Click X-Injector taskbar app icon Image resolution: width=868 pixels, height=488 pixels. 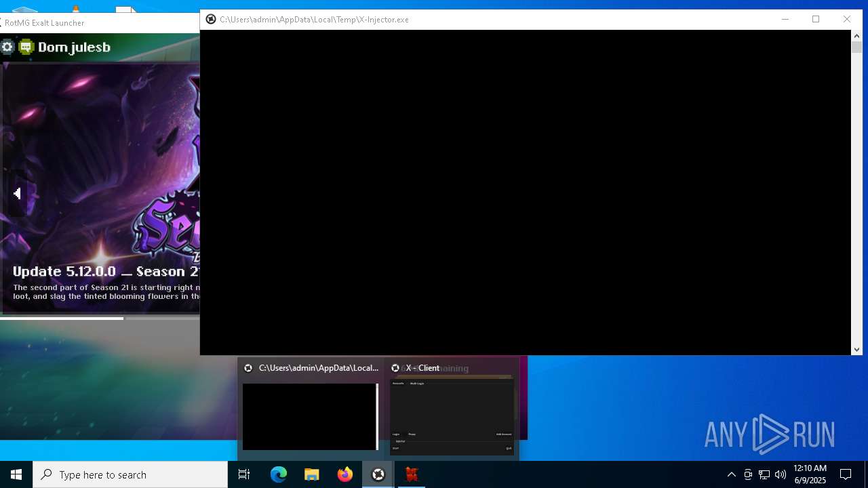pyautogui.click(x=378, y=474)
